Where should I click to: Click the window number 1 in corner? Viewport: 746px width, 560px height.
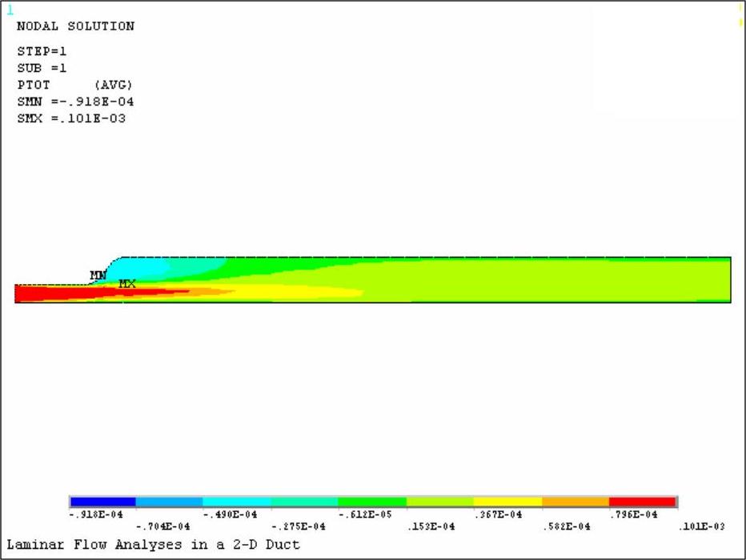10,10
